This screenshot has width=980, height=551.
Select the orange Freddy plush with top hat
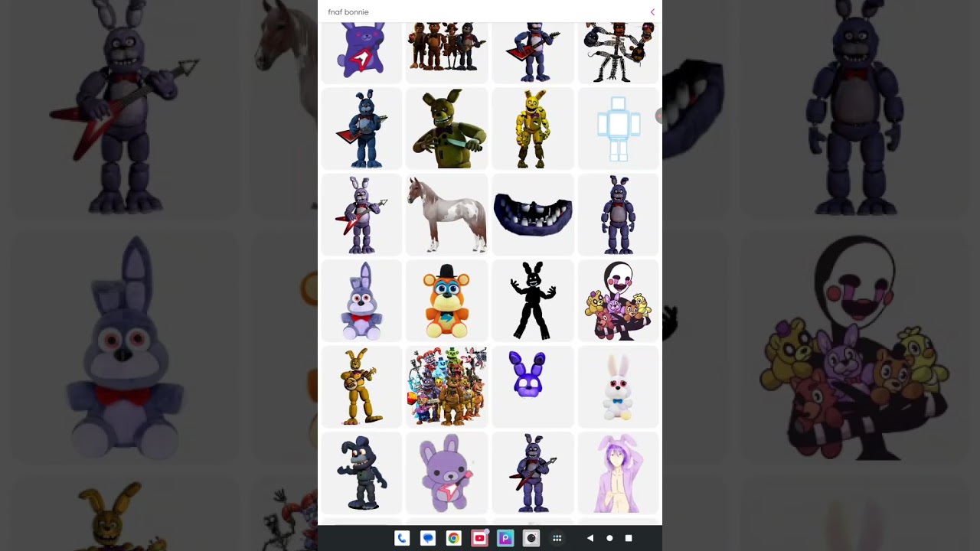click(x=447, y=300)
